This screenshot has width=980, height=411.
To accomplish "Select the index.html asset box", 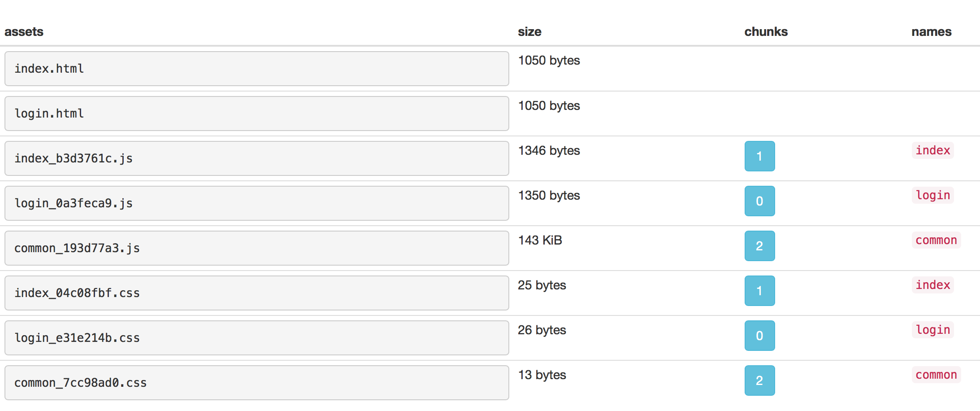I will [x=256, y=69].
